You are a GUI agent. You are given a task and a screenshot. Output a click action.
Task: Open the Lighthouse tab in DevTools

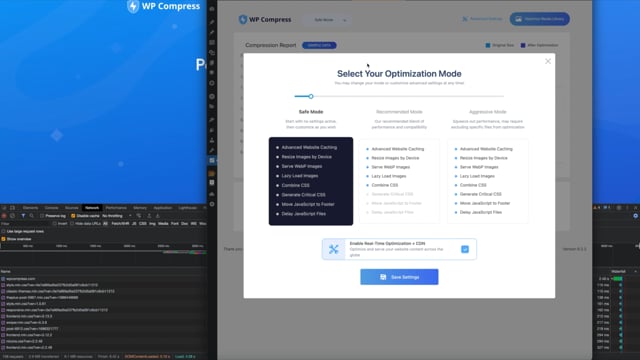[x=188, y=208]
